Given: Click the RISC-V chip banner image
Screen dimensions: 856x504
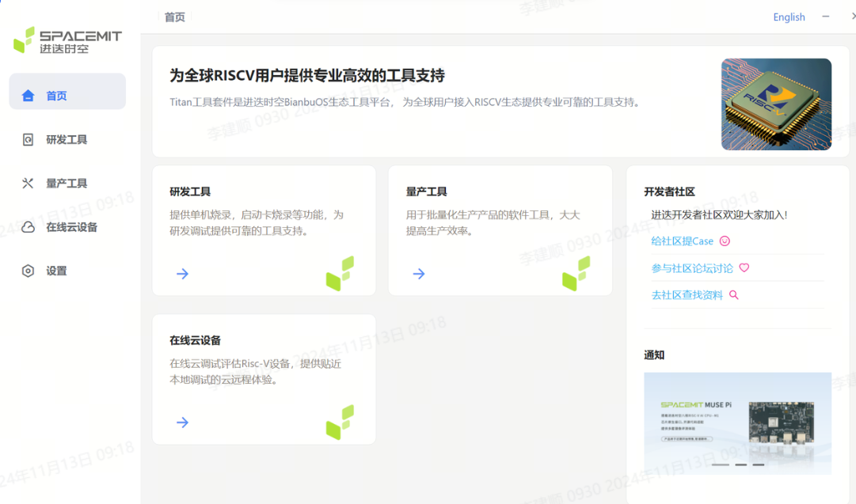Looking at the screenshot, I should pos(776,104).
